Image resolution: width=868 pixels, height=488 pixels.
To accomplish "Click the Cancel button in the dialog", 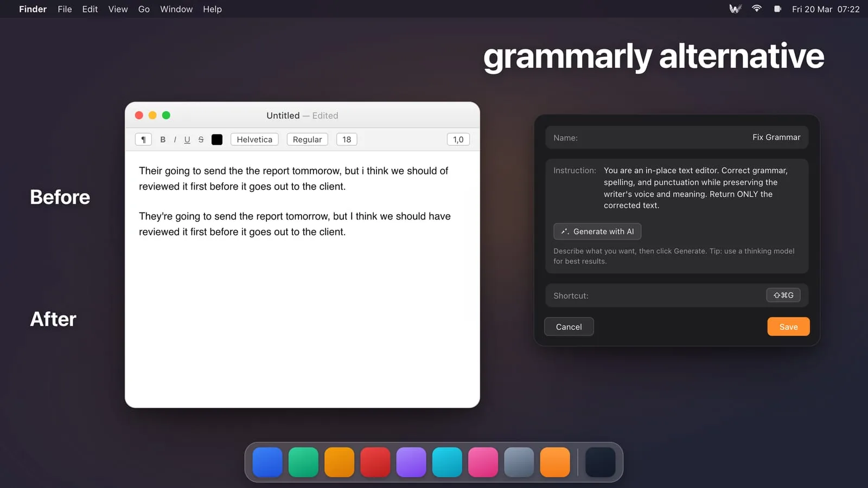I will tap(569, 327).
